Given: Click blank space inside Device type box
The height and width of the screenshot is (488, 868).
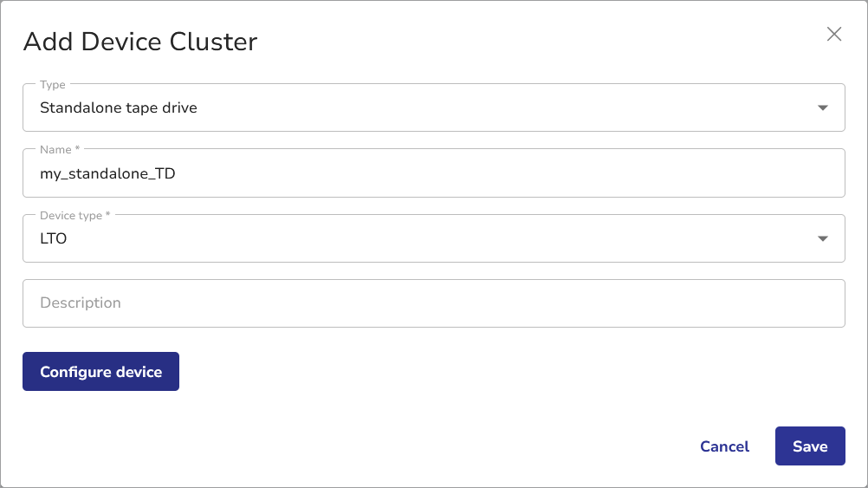Looking at the screenshot, I should coord(433,239).
